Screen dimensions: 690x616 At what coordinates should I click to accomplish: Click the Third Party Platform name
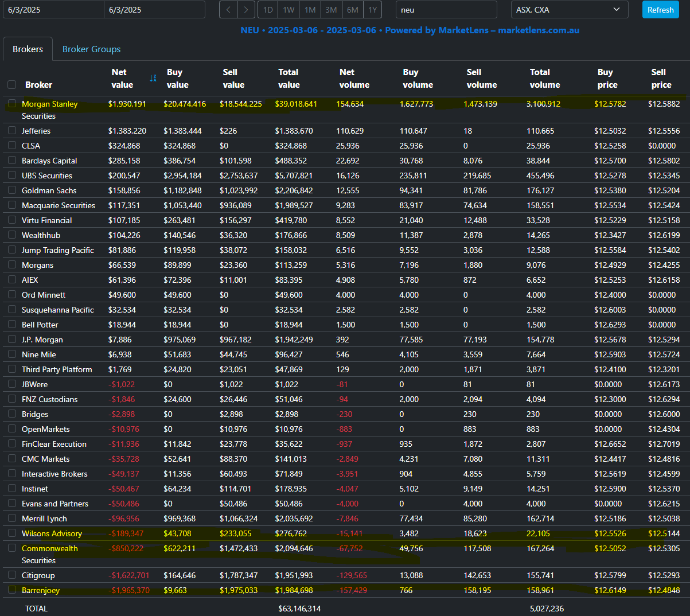57,369
